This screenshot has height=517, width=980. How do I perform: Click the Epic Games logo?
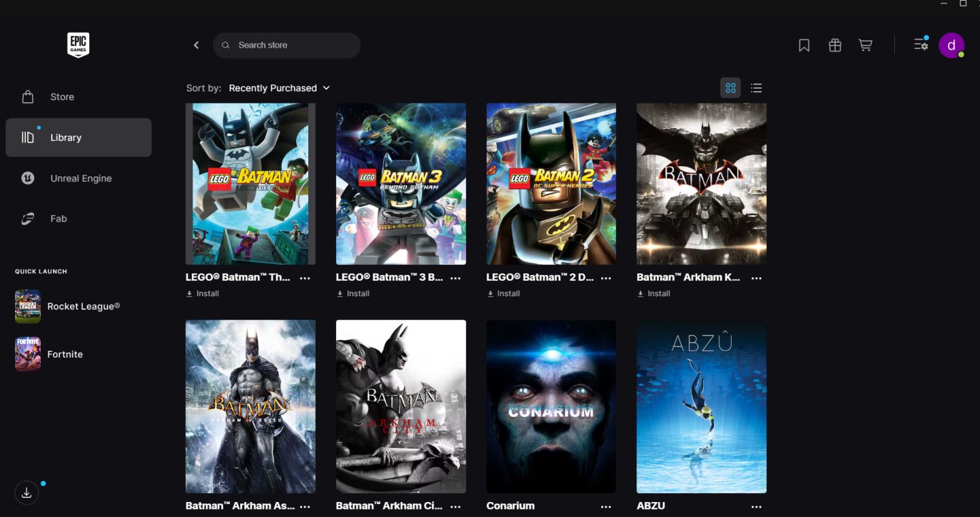tap(78, 45)
